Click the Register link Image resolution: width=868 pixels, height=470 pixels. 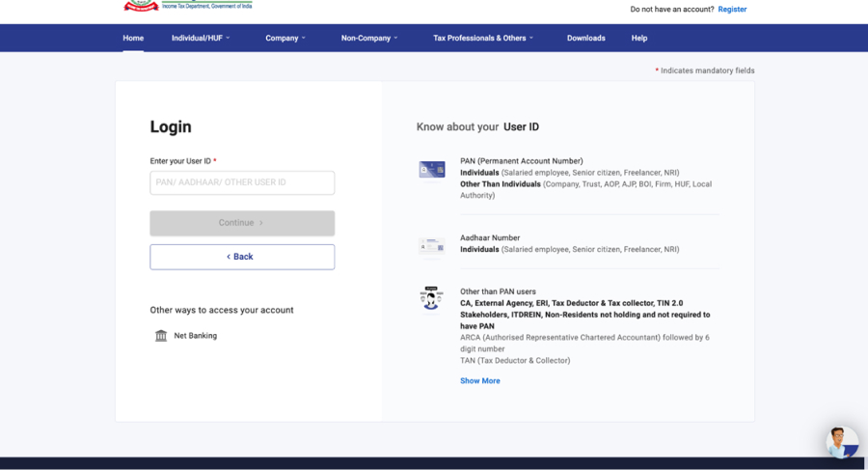(x=732, y=10)
